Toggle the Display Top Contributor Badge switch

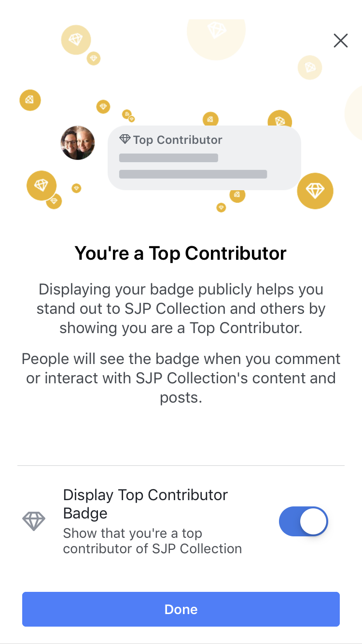(x=304, y=521)
